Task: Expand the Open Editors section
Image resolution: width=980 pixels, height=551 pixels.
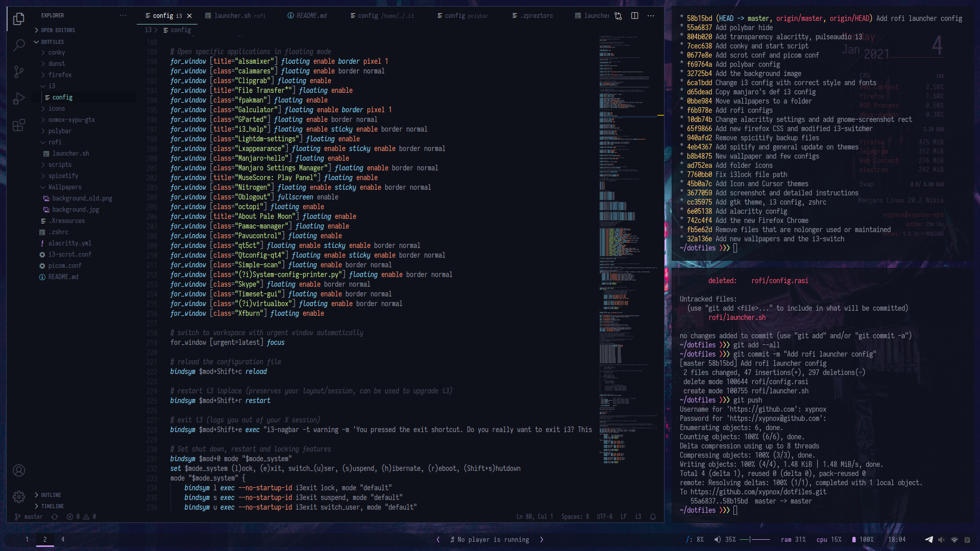Action: click(x=58, y=30)
